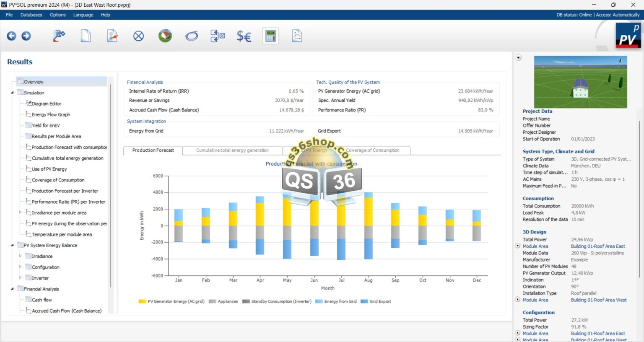This screenshot has height=342, width=644.
Task: Open the Plans and circuit diagram icon
Action: pos(218,36)
